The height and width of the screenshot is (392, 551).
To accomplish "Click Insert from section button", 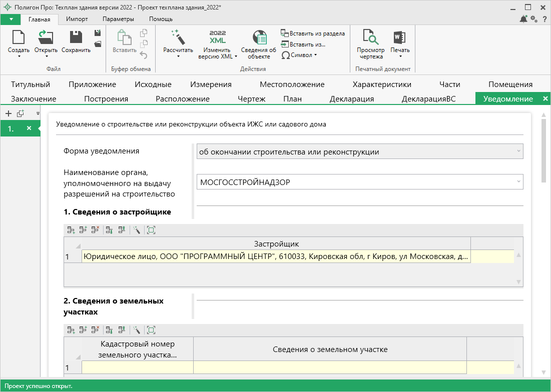I will 313,33.
